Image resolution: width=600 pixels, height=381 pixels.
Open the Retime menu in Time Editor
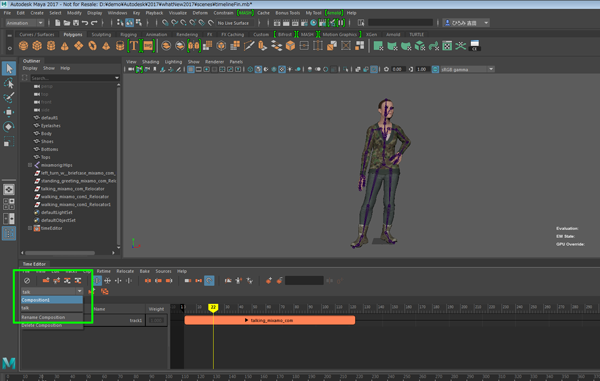tap(103, 271)
